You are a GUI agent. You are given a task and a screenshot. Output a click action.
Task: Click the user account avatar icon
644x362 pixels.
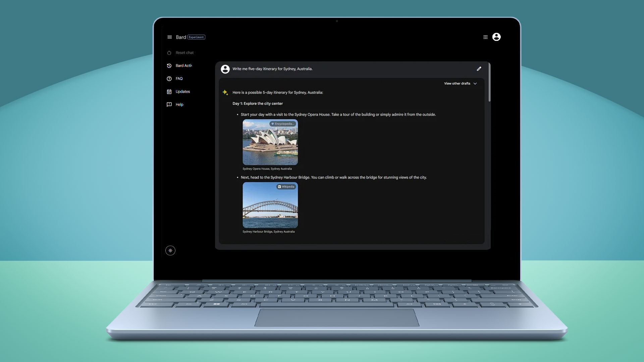pyautogui.click(x=496, y=37)
